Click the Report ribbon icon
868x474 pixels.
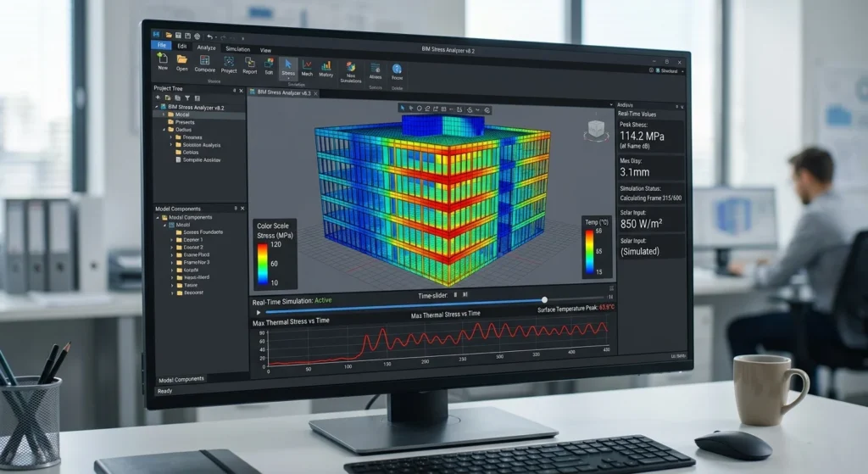pyautogui.click(x=250, y=62)
